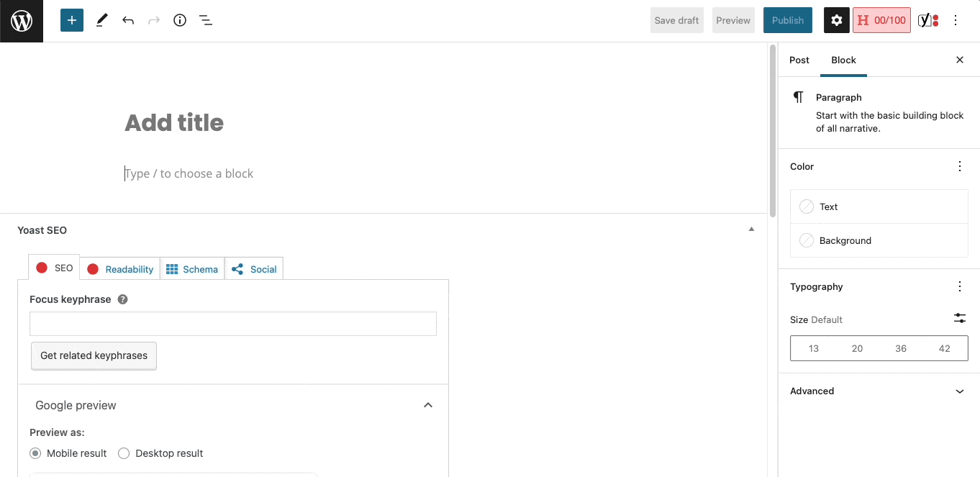Viewport: 980px width, 477px height.
Task: Open editor settings with the gear icon
Action: (836, 20)
